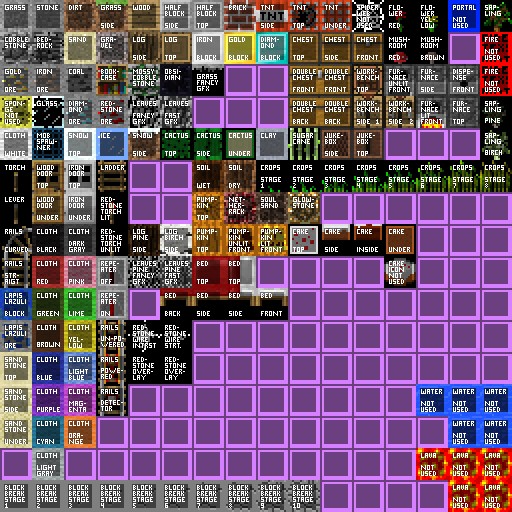Viewport: 512px width, 512px height.
Task: Select the Cloth Purple swatch
Action: click(x=48, y=400)
